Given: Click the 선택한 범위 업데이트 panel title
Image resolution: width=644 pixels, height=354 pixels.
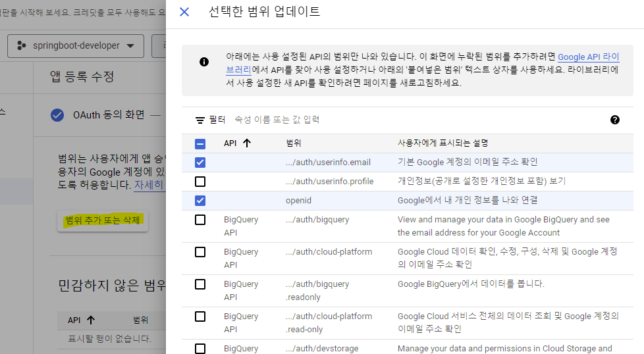Looking at the screenshot, I should (x=264, y=11).
